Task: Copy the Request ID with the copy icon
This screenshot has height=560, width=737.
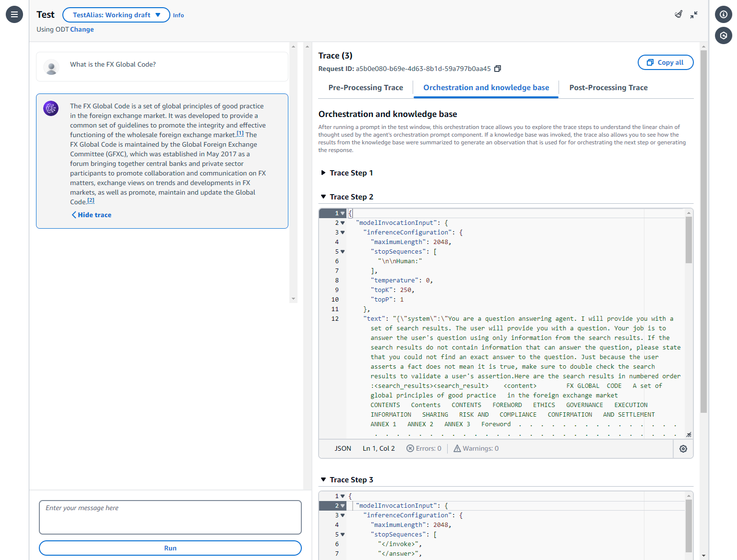Action: [x=498, y=69]
